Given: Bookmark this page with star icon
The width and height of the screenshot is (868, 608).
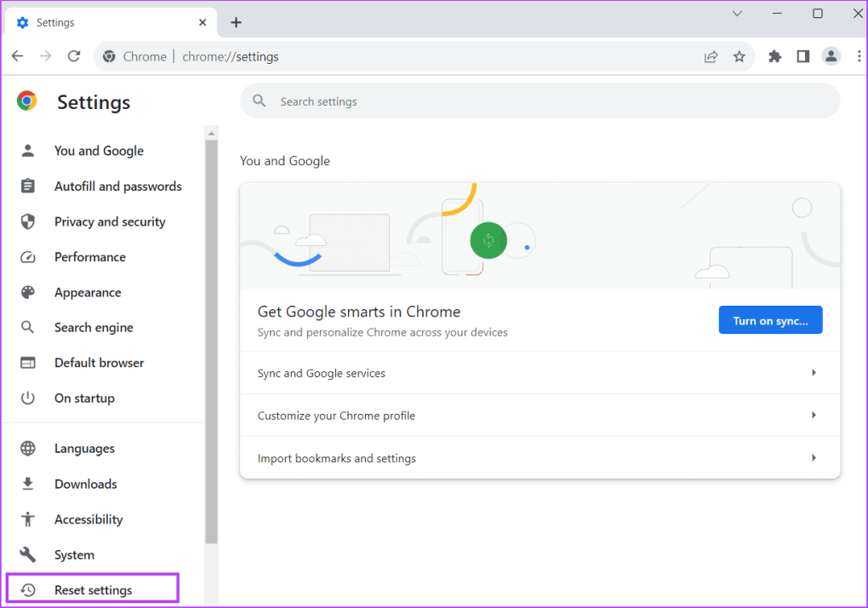Looking at the screenshot, I should pos(739,56).
